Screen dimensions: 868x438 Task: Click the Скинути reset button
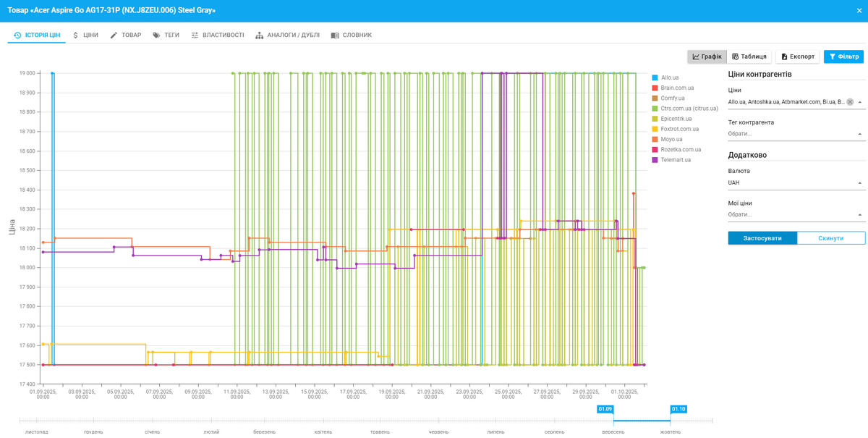pos(830,238)
